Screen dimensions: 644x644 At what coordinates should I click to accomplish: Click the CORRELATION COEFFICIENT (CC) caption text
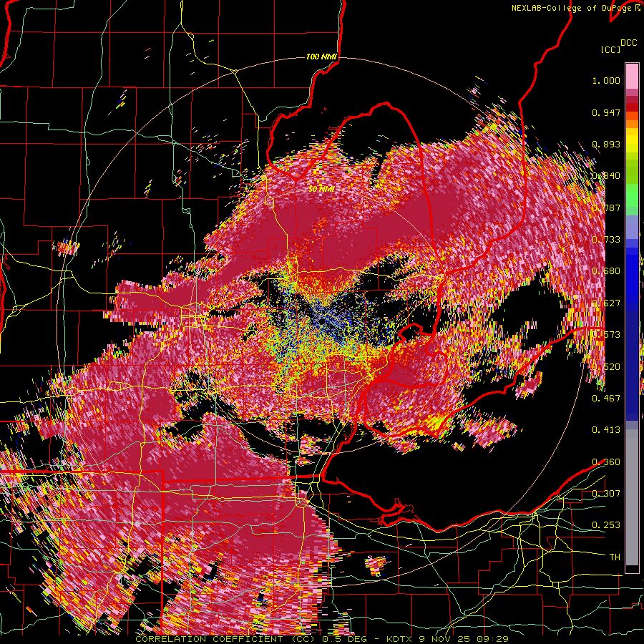point(225,639)
